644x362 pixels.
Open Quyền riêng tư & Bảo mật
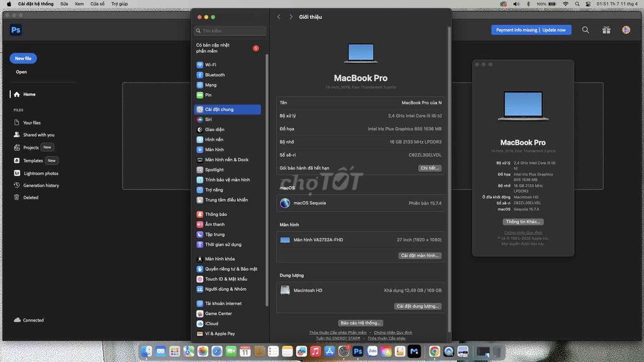point(227,269)
